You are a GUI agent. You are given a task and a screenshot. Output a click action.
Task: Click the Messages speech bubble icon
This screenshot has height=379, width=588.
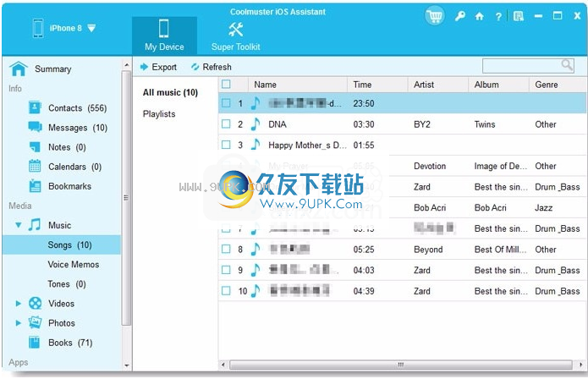click(35, 127)
